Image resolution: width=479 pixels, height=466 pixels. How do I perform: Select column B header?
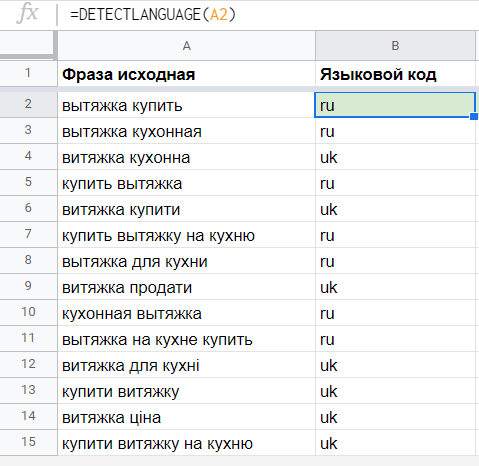tap(395, 46)
